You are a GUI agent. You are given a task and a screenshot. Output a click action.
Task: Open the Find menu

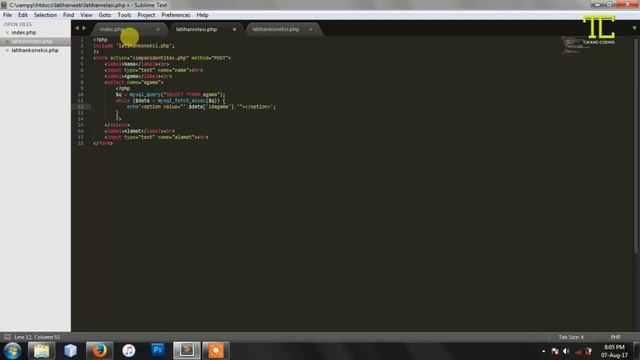(69, 15)
